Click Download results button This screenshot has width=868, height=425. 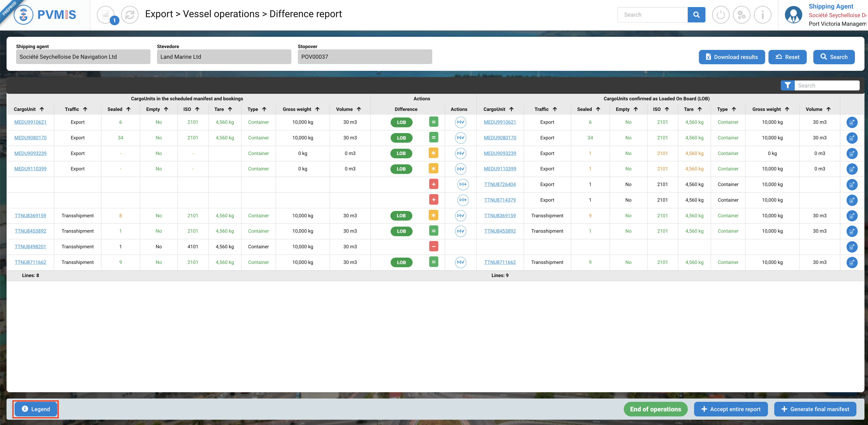732,57
